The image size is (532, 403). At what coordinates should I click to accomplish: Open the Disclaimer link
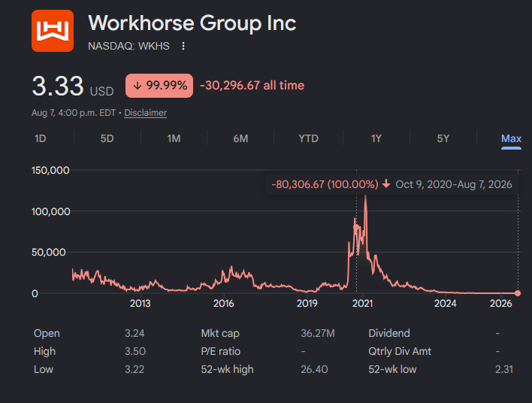[145, 113]
